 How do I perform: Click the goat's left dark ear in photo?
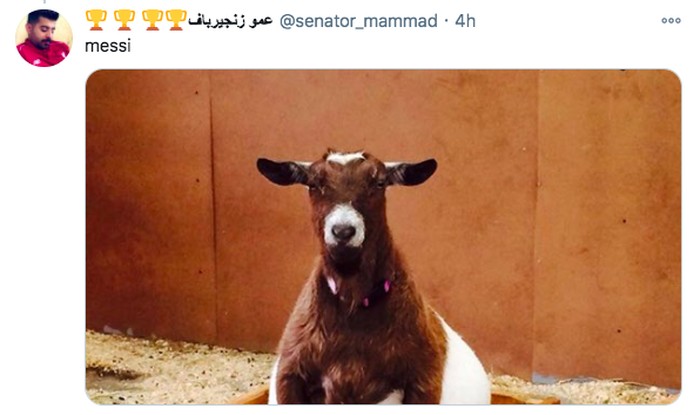coord(283,171)
